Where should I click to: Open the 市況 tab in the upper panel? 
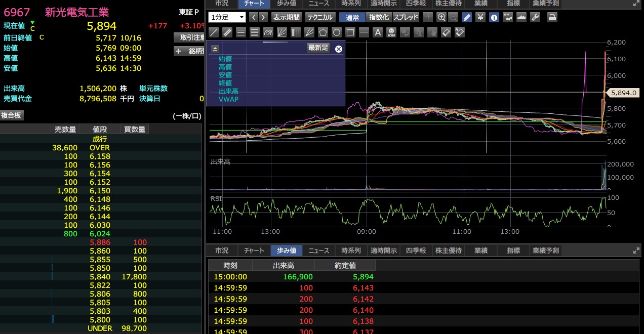pyautogui.click(x=222, y=3)
